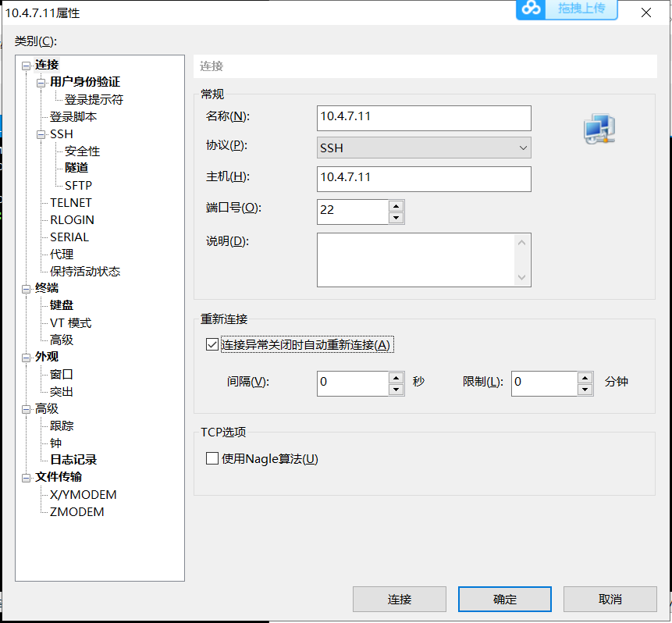This screenshot has height=623, width=672.
Task: Decrease the 限制 limit with the down arrow
Action: pos(585,390)
